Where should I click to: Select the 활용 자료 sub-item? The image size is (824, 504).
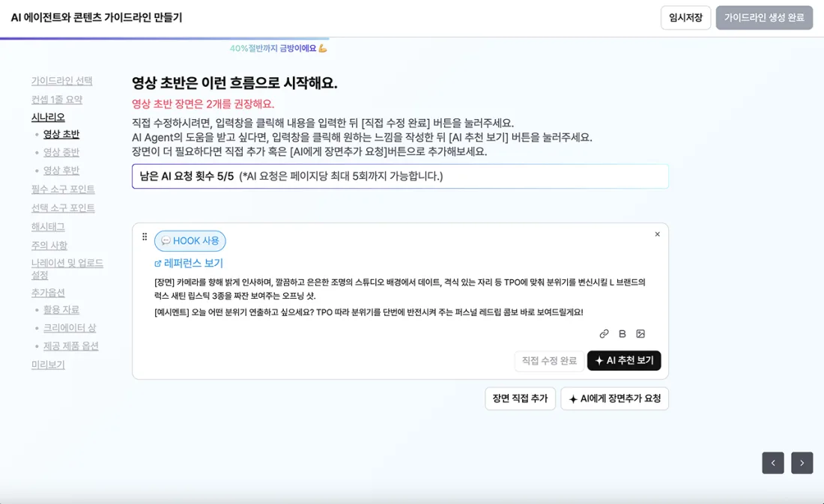pyautogui.click(x=61, y=309)
